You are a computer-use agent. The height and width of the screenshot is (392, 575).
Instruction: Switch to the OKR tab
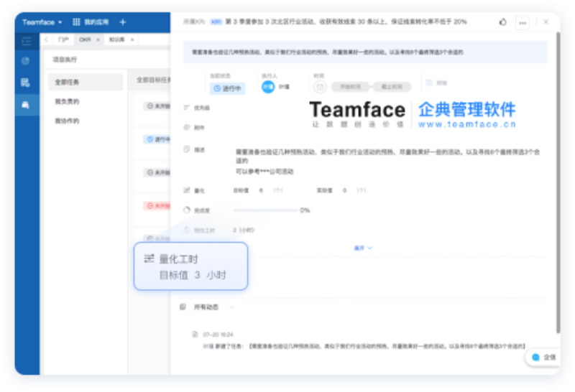(x=84, y=40)
